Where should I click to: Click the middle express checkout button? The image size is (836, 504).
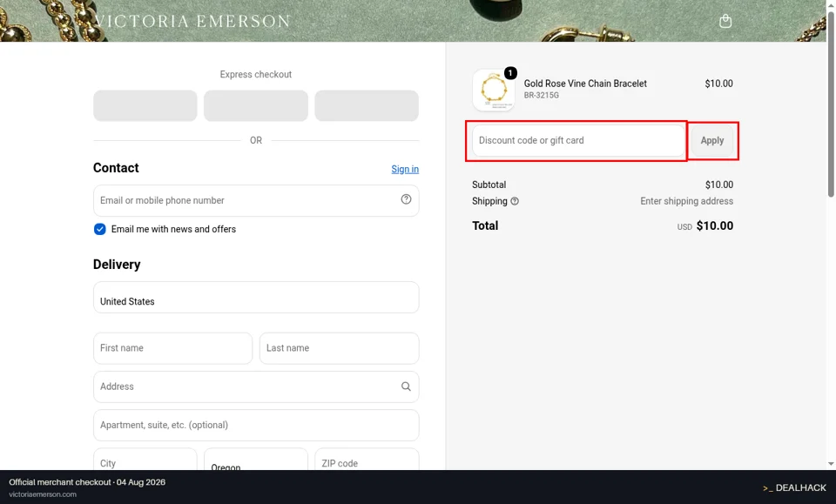256,105
